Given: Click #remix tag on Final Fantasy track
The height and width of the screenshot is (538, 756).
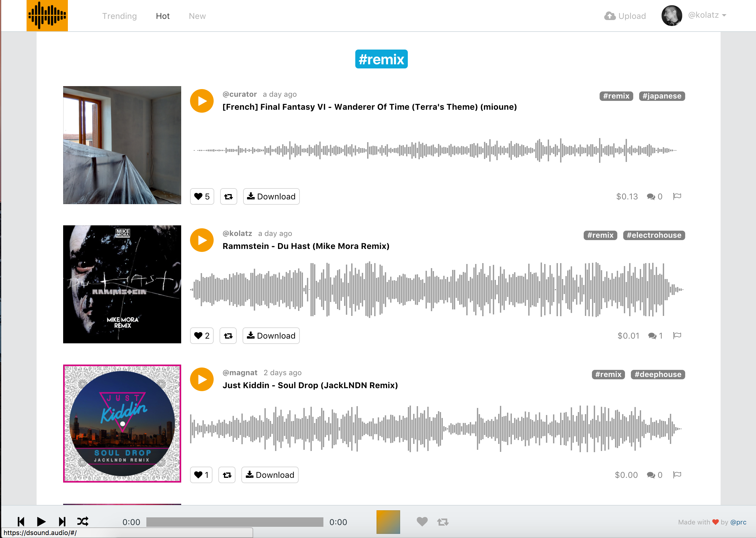Looking at the screenshot, I should [x=616, y=96].
